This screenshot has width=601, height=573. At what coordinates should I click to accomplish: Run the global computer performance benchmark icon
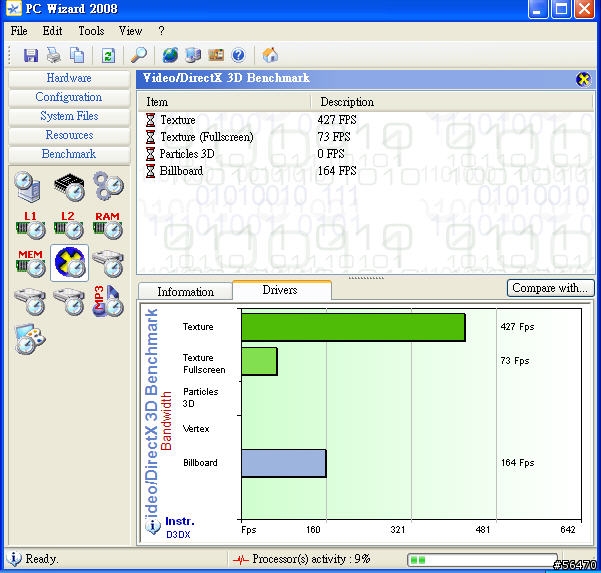pos(28,187)
